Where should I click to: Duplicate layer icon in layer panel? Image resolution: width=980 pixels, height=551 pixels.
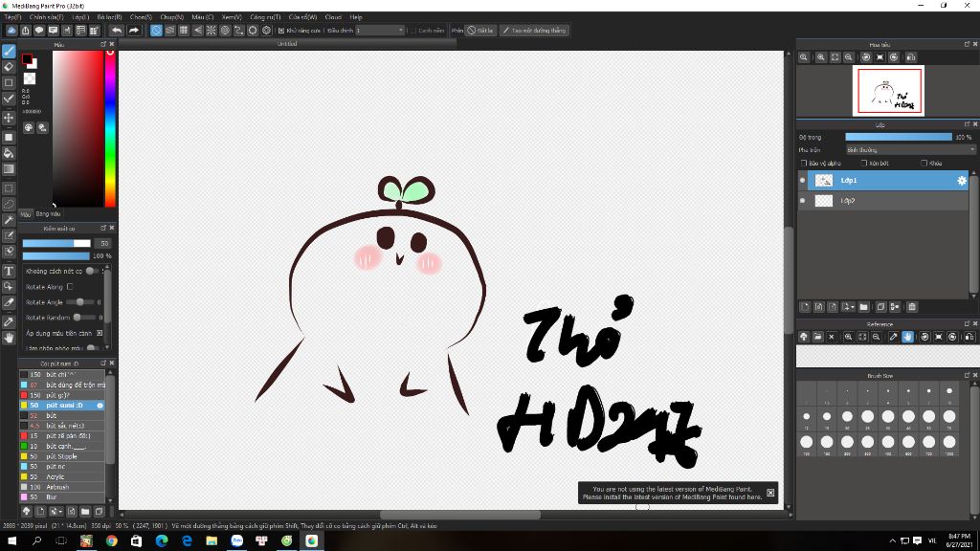(880, 307)
